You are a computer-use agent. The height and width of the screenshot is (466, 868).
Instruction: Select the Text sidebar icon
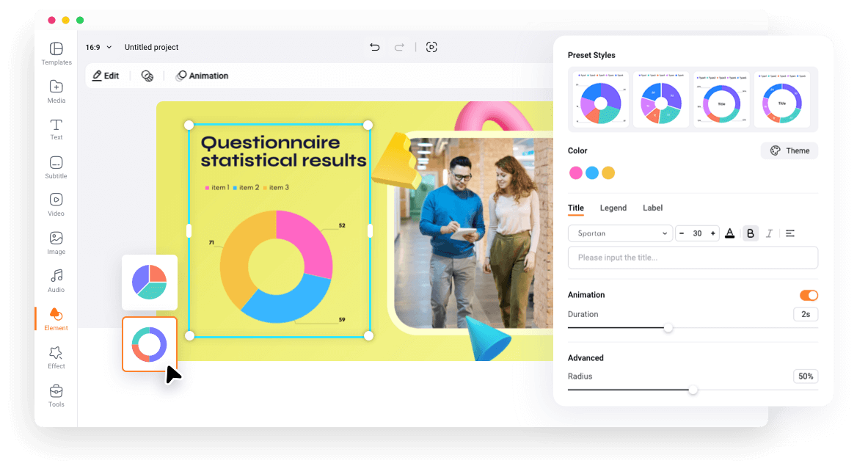pos(56,129)
